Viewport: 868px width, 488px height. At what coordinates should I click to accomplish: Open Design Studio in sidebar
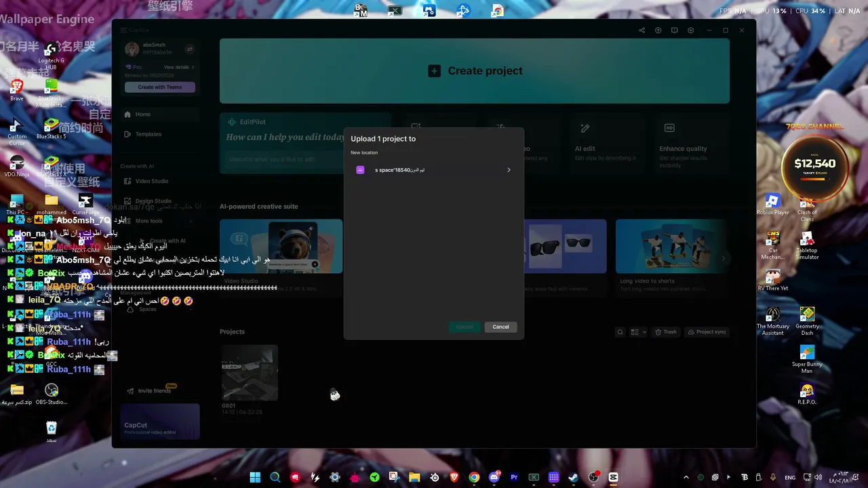160,201
